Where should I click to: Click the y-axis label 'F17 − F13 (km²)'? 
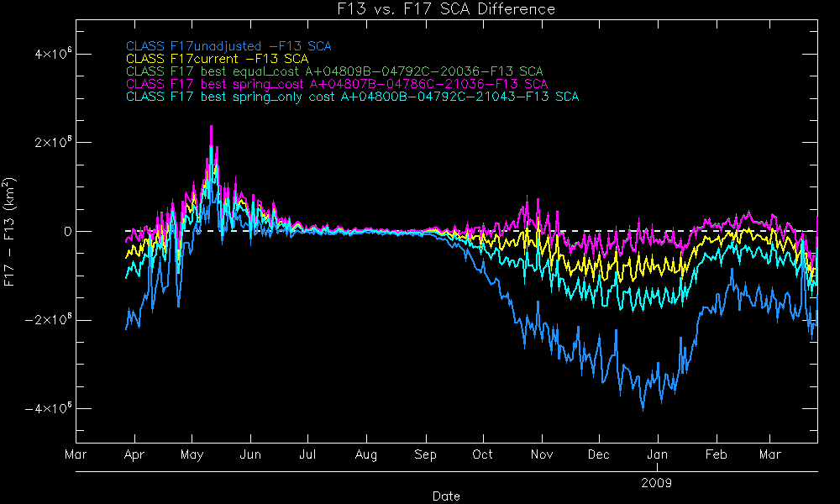point(11,232)
